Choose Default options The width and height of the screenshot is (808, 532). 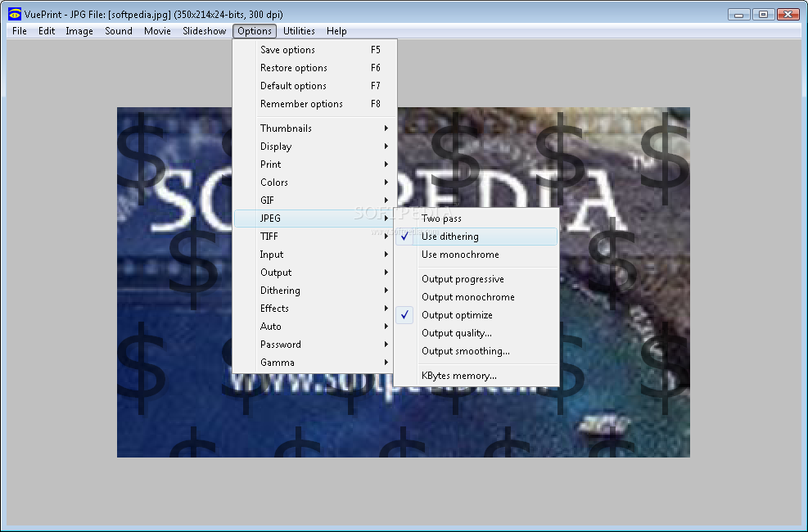[315, 86]
